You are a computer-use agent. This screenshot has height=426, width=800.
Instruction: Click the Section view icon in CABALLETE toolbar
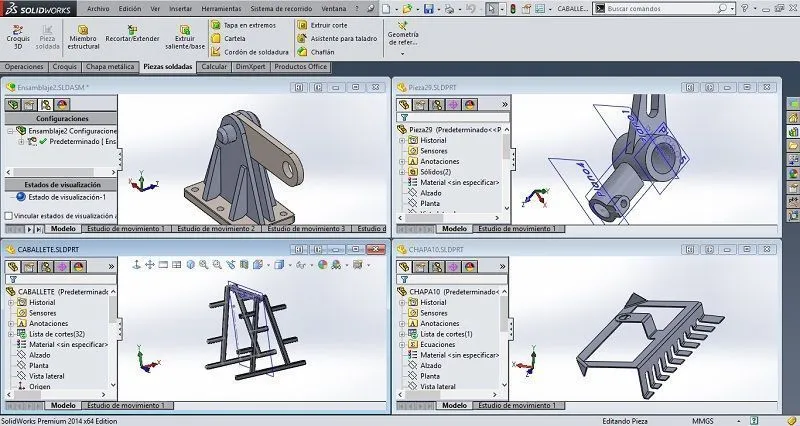[244, 264]
